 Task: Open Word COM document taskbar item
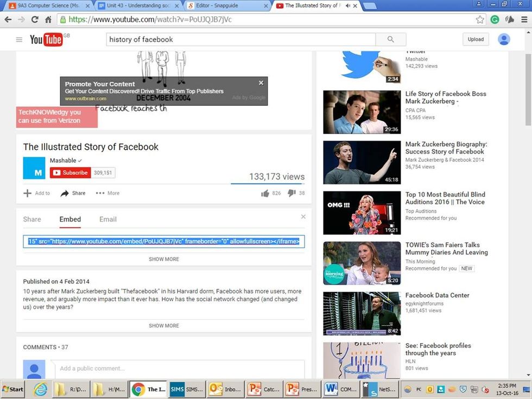tap(340, 389)
